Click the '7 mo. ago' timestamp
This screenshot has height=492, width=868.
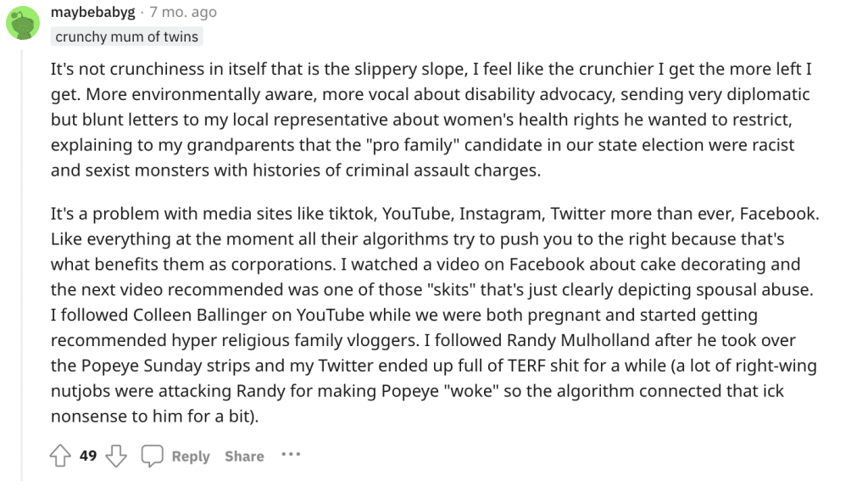[183, 12]
